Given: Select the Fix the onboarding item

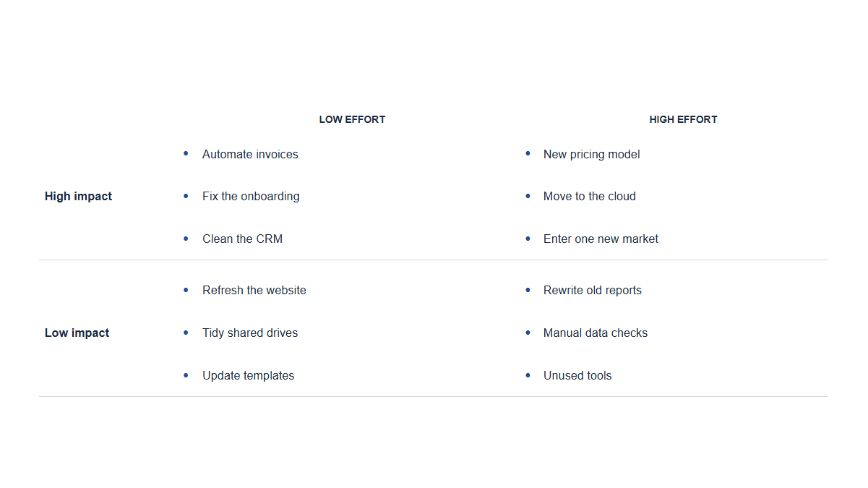Looking at the screenshot, I should 251,196.
